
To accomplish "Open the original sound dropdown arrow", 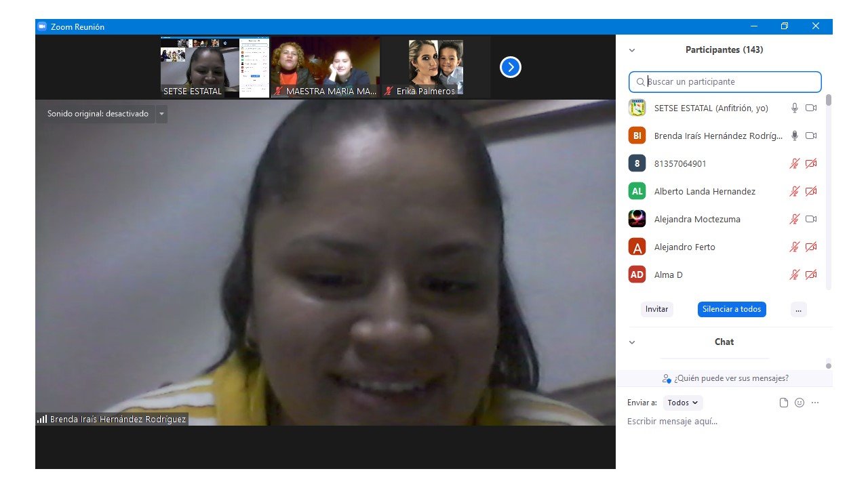I will click(x=161, y=114).
